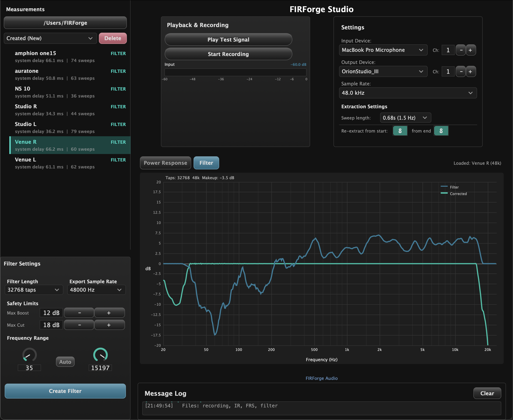Increase Max Boost with plus button

pos(109,313)
